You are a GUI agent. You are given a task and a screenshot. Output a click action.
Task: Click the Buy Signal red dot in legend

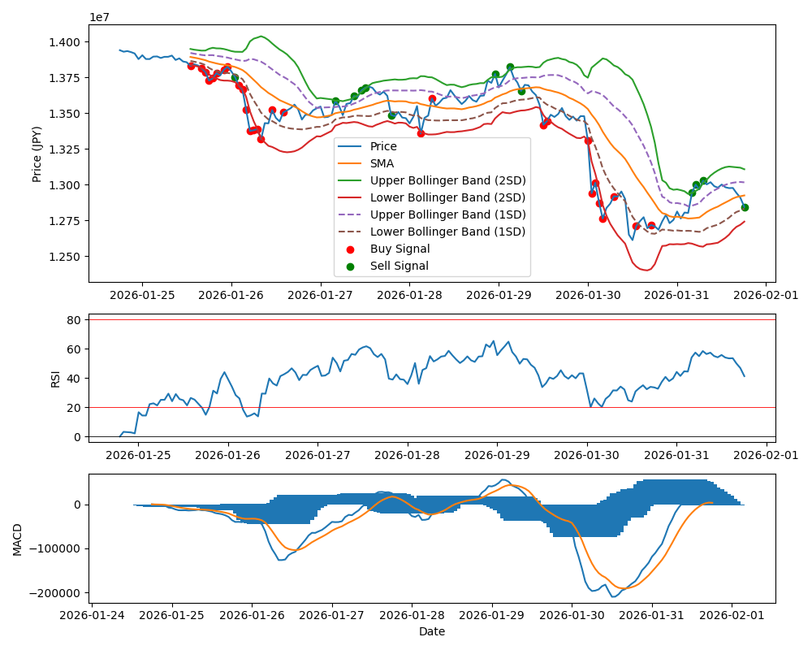pyautogui.click(x=351, y=249)
